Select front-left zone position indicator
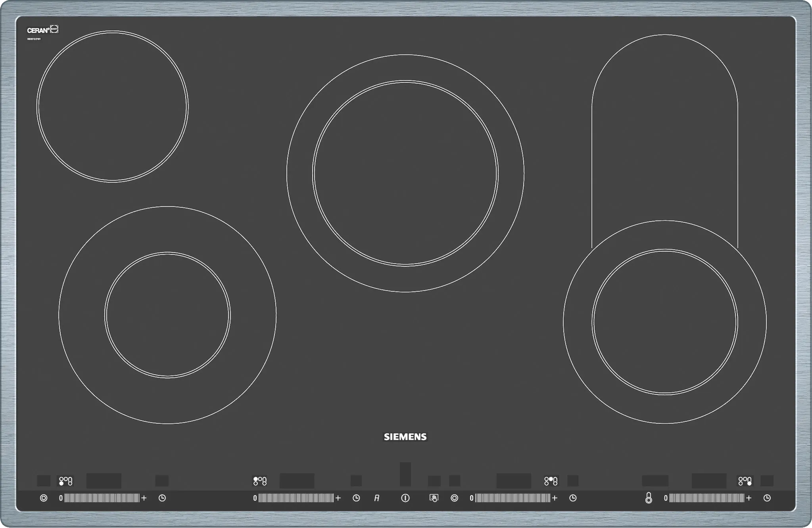This screenshot has height=528, width=812. [65, 481]
